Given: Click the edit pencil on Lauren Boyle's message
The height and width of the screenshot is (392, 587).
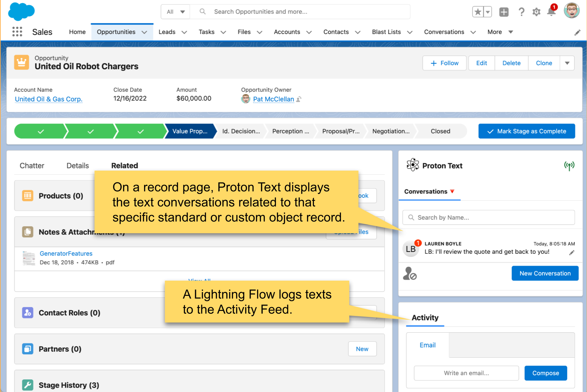Looking at the screenshot, I should click(x=572, y=253).
